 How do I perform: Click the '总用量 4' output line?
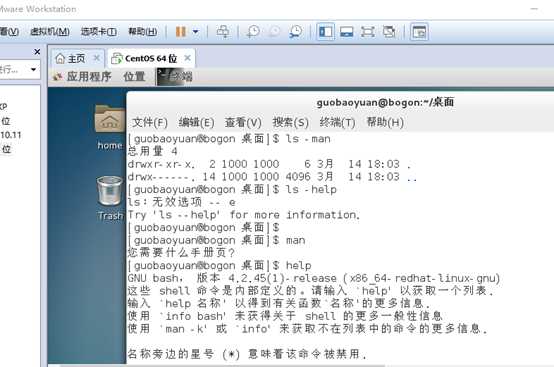click(x=152, y=152)
